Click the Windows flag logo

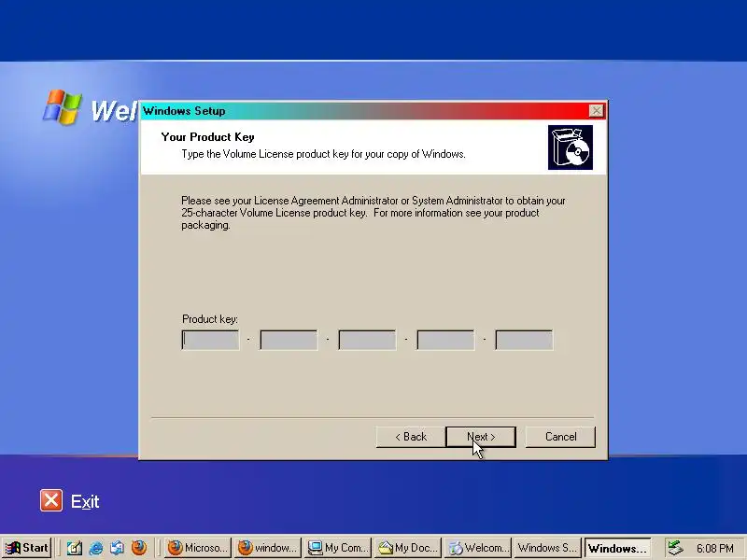pyautogui.click(x=63, y=107)
